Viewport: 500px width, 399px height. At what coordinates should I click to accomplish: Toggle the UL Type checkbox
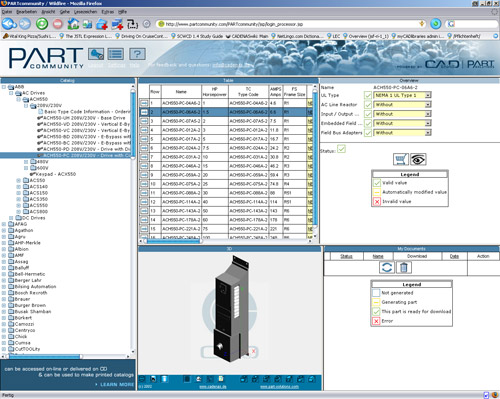click(368, 95)
